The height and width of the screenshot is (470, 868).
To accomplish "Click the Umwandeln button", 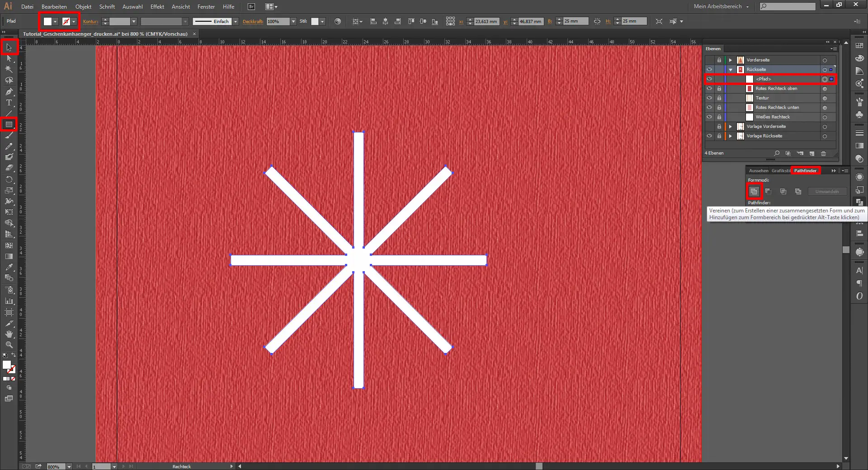I will click(x=827, y=192).
